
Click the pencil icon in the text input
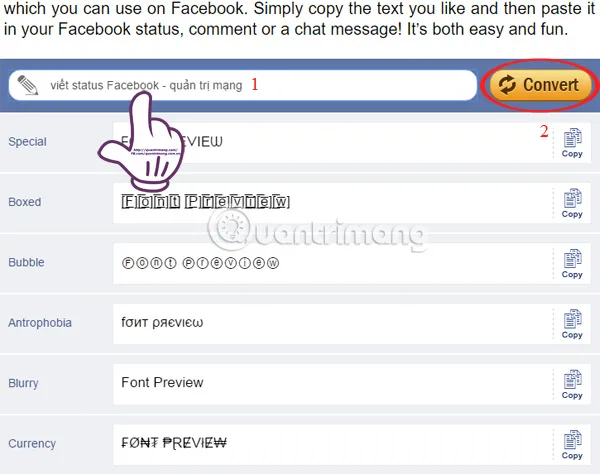click(28, 85)
